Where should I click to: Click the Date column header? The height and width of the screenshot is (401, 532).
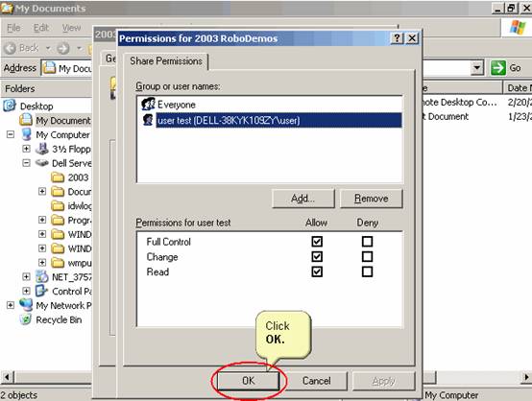518,88
